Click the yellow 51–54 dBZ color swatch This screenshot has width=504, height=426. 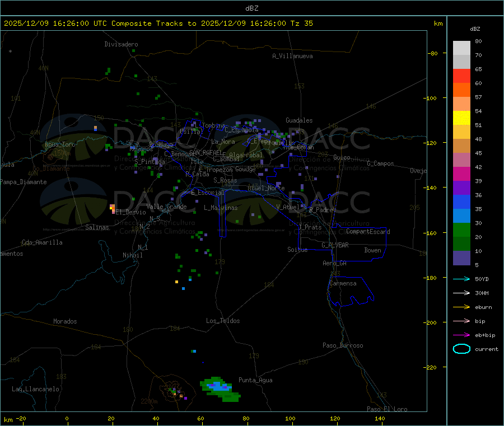(461, 118)
